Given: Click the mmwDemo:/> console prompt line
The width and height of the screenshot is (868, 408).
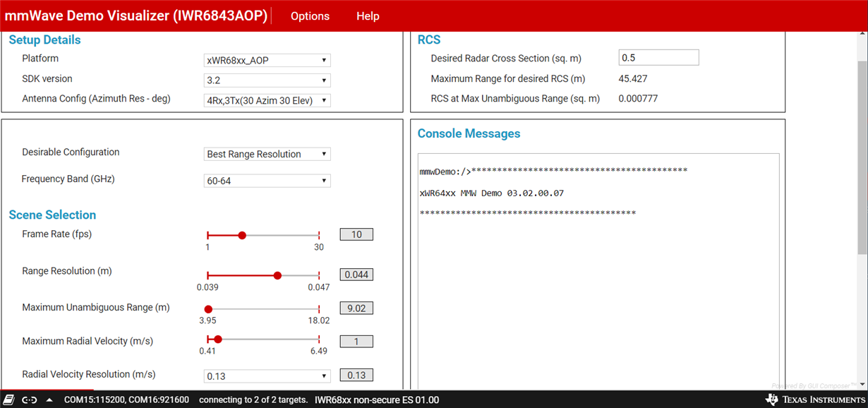Looking at the screenshot, I should [553, 171].
